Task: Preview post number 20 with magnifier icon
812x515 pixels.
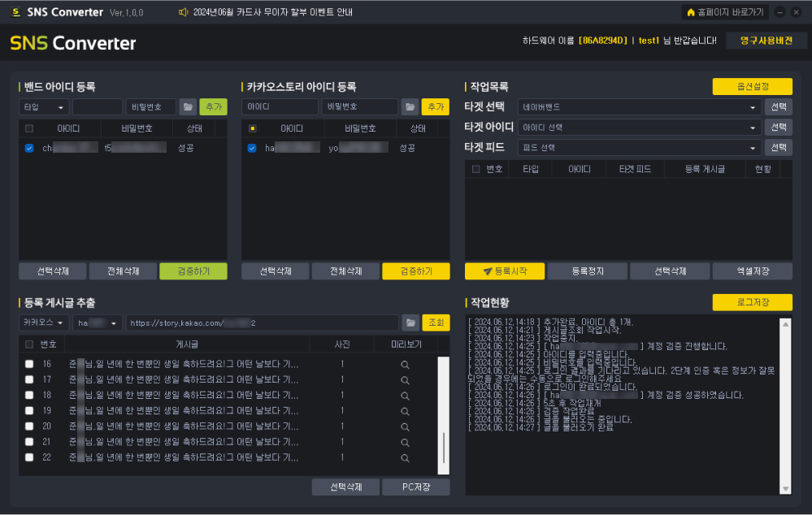Action: click(405, 426)
